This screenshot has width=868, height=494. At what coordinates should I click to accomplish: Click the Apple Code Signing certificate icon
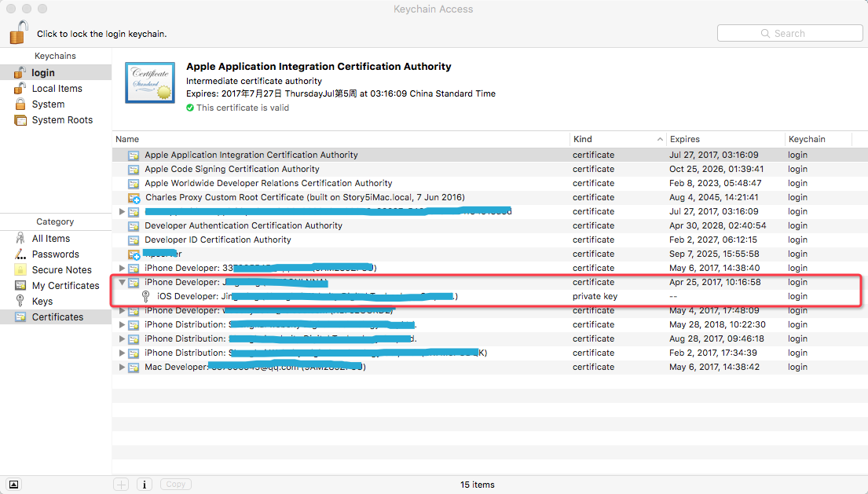pyautogui.click(x=134, y=170)
